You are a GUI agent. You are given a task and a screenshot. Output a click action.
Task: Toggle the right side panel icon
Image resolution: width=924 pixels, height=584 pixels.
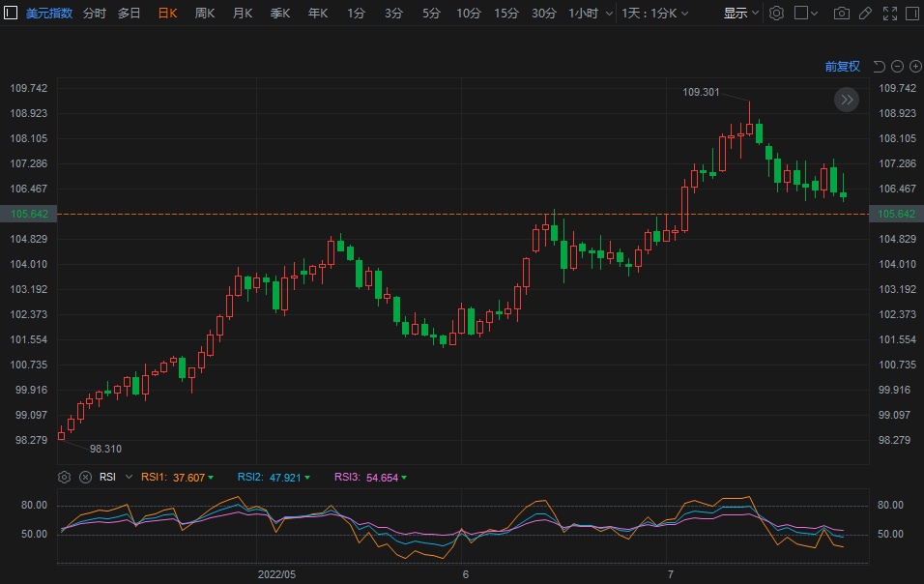pyautogui.click(x=910, y=14)
